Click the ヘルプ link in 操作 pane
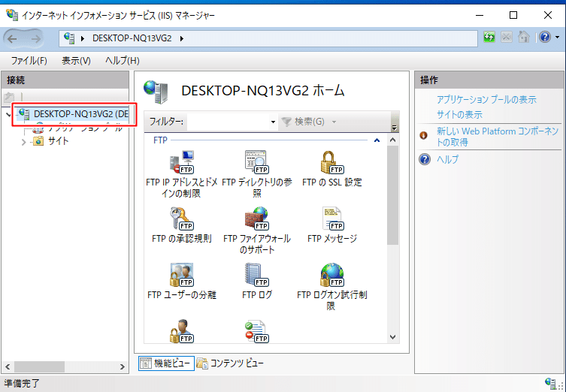Screen dimensions: 566x392 pyautogui.click(x=447, y=159)
